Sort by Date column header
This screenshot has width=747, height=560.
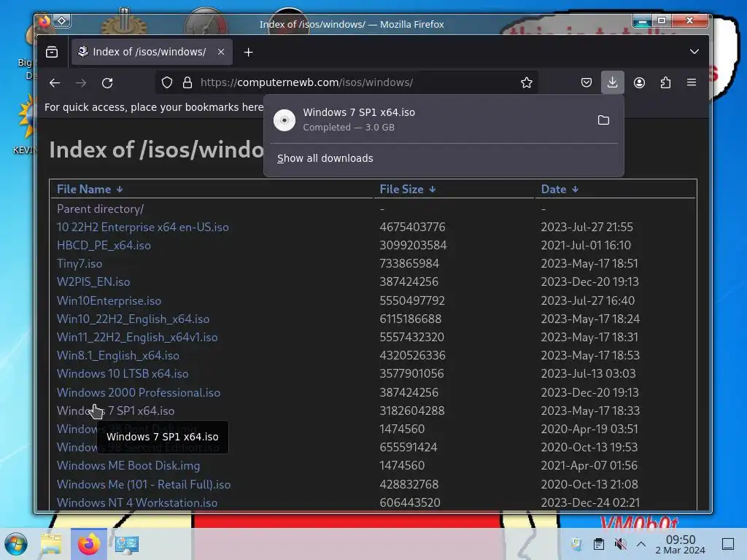click(x=554, y=189)
